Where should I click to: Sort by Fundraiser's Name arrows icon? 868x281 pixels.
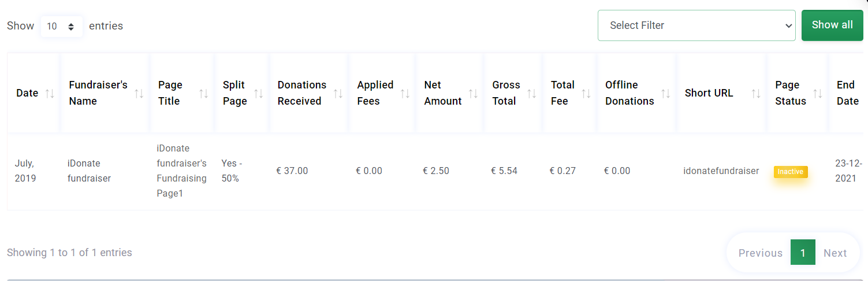(139, 93)
